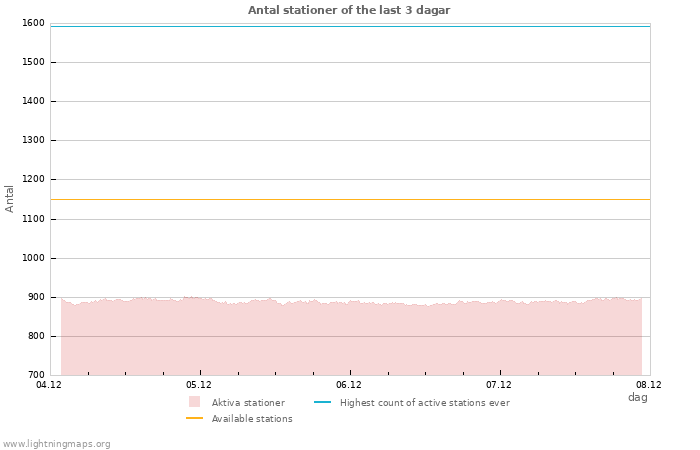
Task: Click the "Antal" y-axis label
Action: [x=10, y=198]
